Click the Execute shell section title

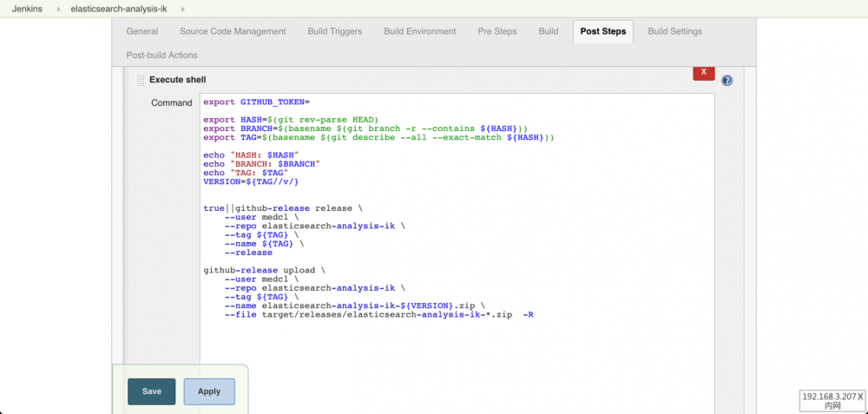point(178,80)
